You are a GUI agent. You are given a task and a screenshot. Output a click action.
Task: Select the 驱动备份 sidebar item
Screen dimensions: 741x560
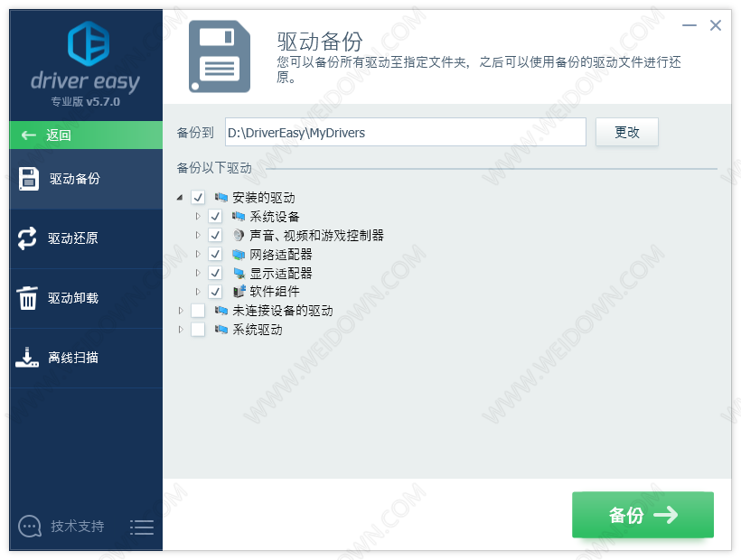click(86, 179)
